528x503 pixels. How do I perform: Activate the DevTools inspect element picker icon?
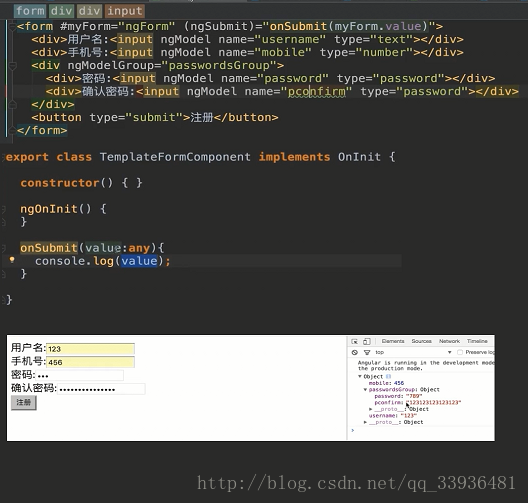point(354,341)
